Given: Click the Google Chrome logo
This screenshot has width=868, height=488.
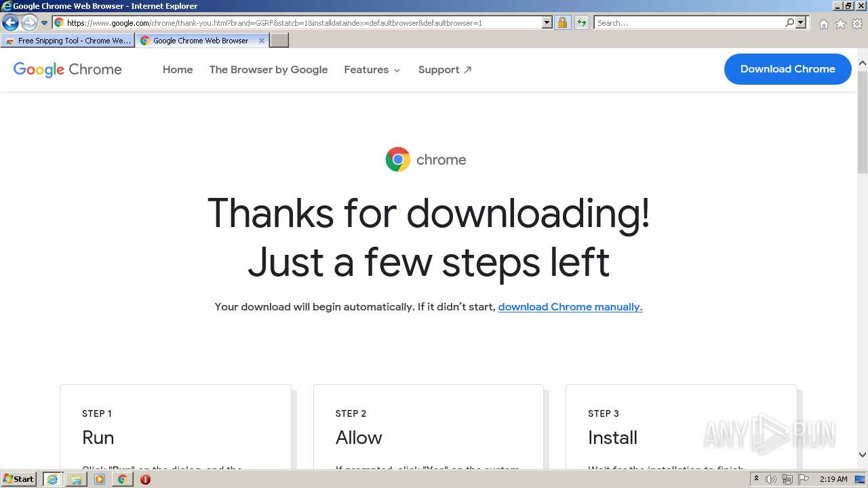Looking at the screenshot, I should click(68, 69).
